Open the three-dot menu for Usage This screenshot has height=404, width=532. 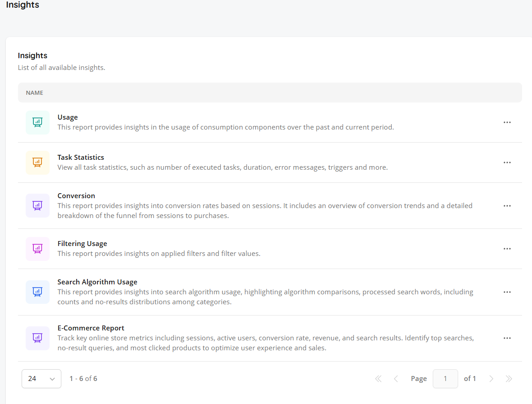(x=507, y=122)
